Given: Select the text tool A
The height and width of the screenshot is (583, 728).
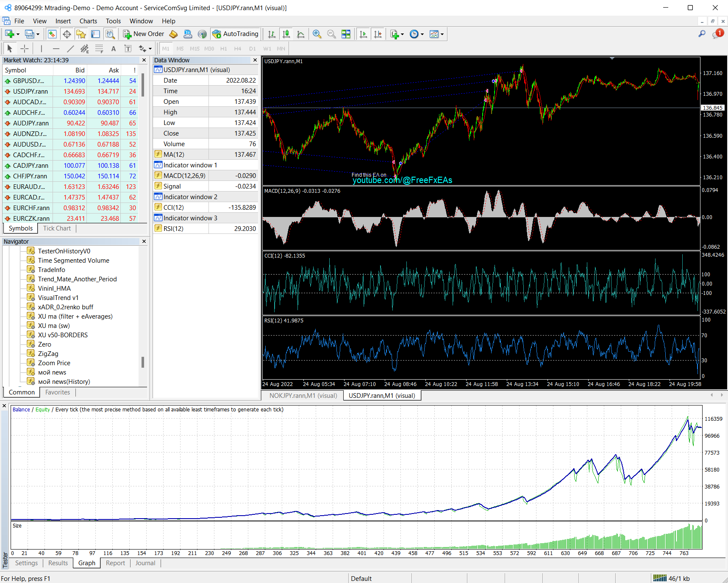Looking at the screenshot, I should 114,49.
